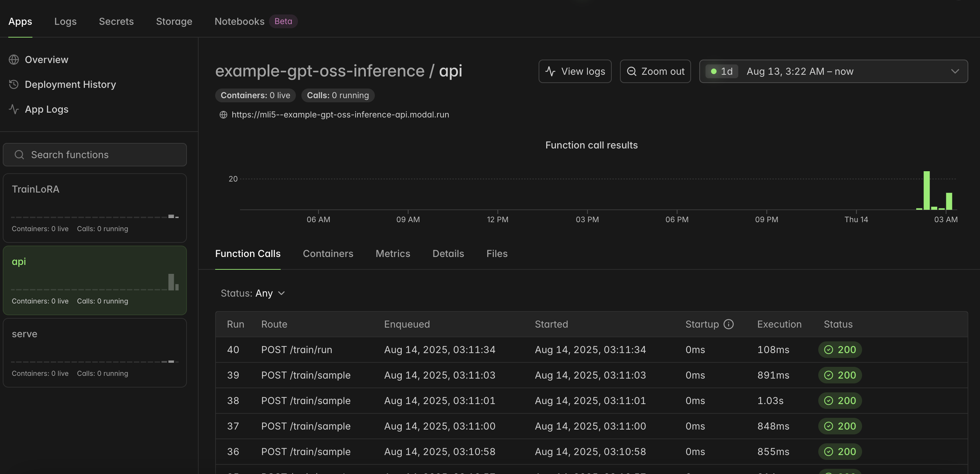The image size is (980, 474).
Task: Click the Deployment History clock icon
Action: 14,84
